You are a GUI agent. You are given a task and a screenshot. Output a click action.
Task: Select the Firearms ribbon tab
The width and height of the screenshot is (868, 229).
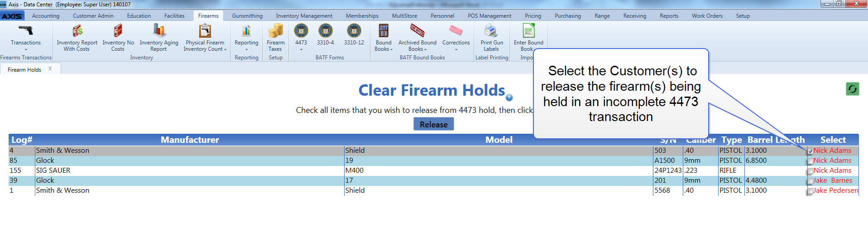point(208,16)
